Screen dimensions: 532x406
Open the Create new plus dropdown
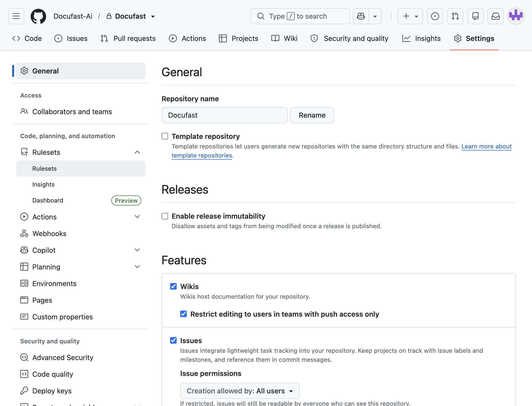point(410,16)
